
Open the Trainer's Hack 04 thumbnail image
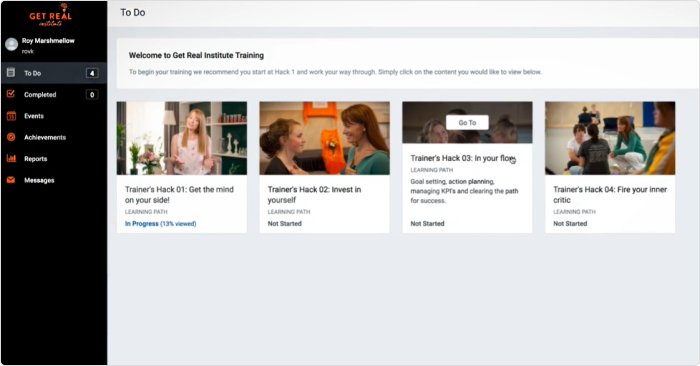(x=610, y=138)
